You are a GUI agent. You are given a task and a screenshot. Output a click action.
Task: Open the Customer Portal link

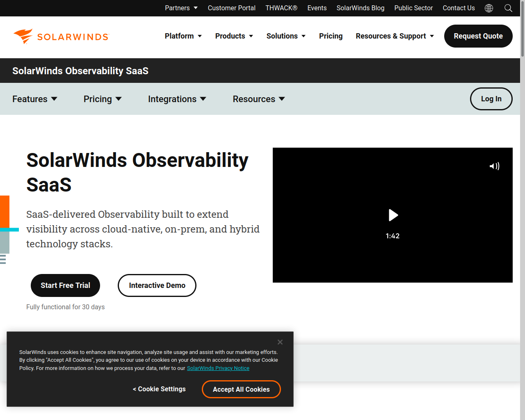tap(231, 8)
